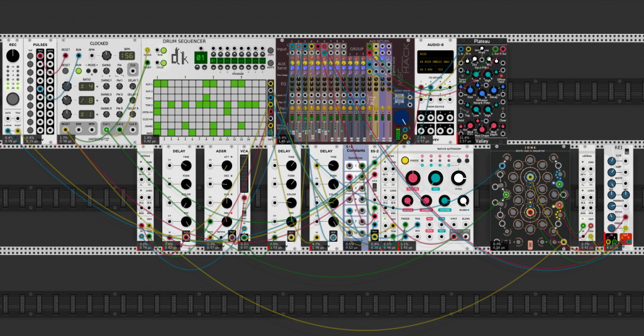
Task: Click Drum Sequencer CLOCK input jack
Action: [147, 50]
